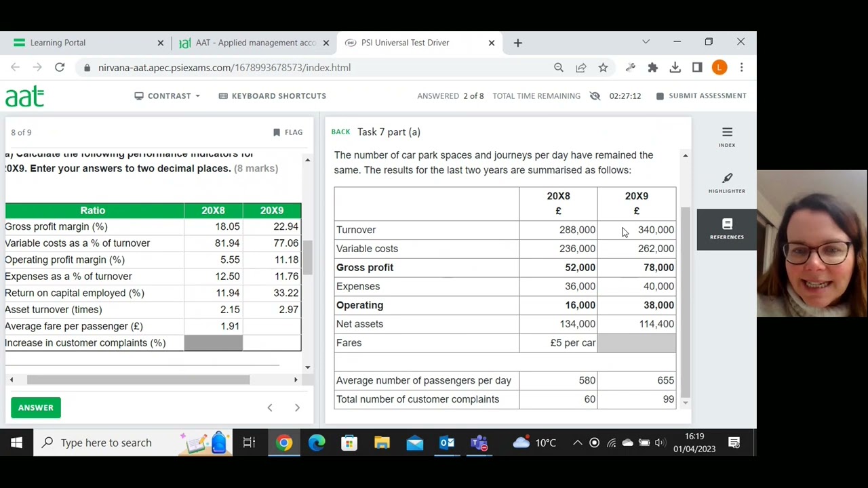Open KEYBOARD SHORTCUTS

point(273,96)
